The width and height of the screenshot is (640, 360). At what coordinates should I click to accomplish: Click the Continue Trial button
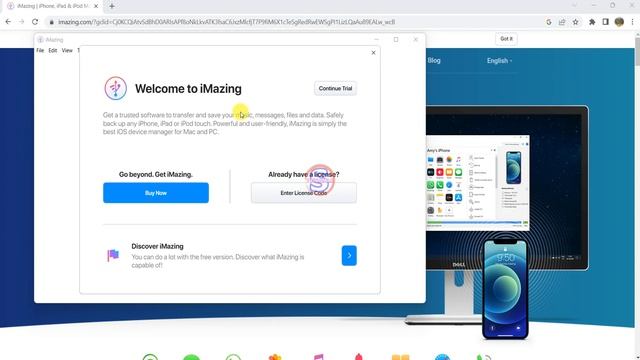coord(335,88)
